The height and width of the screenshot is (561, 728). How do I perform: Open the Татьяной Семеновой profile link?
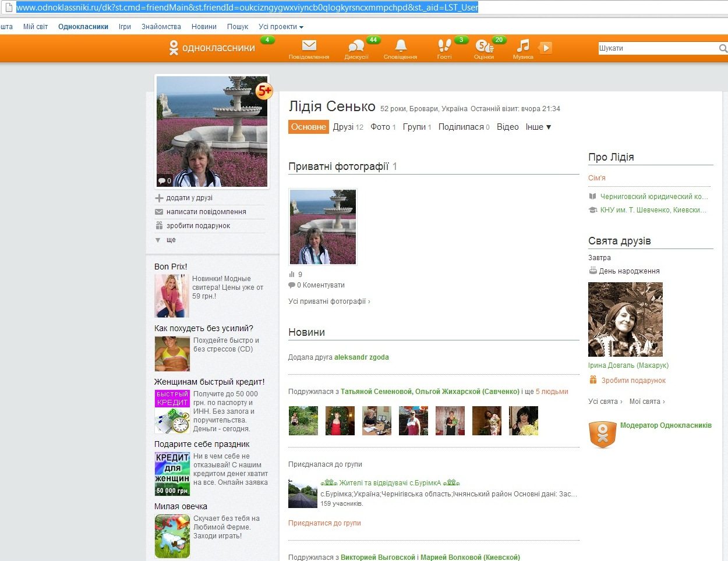pos(376,392)
